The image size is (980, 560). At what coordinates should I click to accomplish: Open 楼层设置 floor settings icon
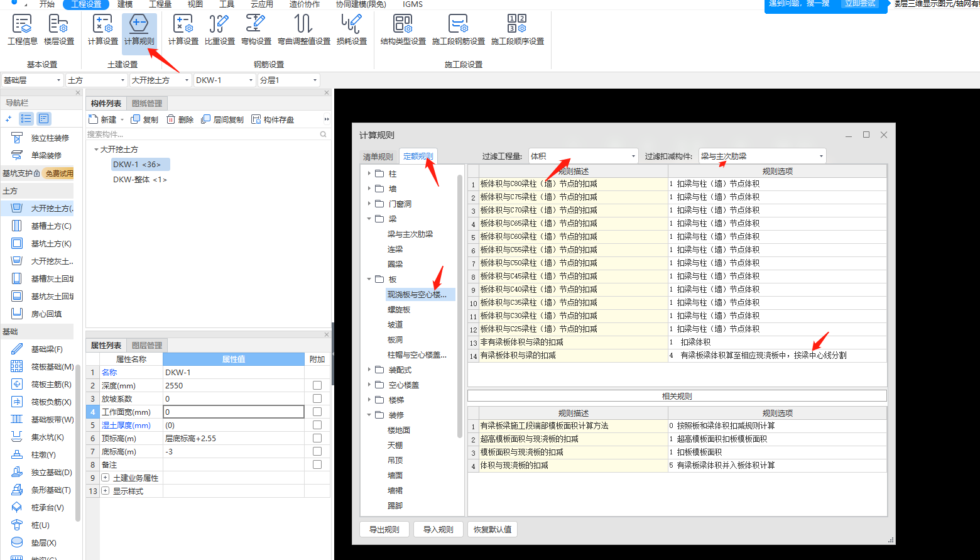[x=59, y=30]
